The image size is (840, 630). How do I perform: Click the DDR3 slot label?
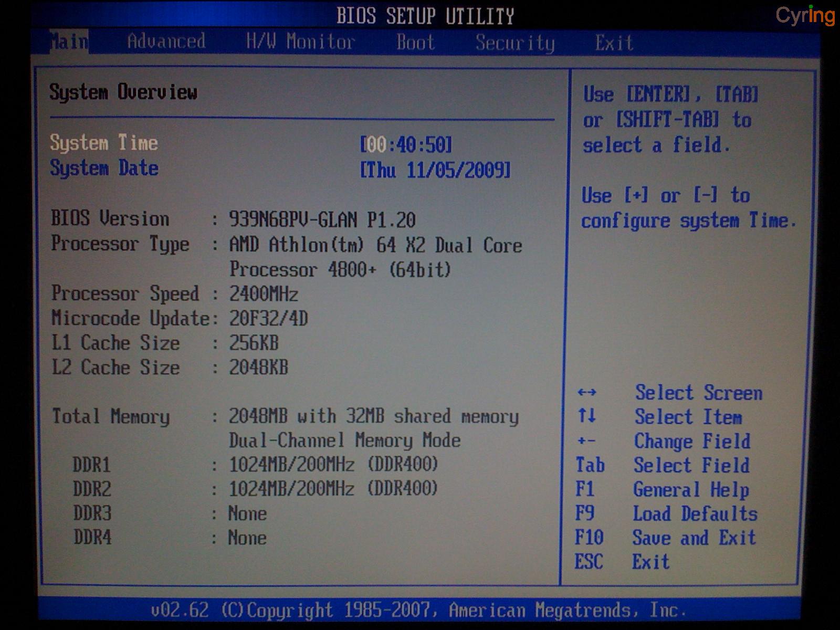click(92, 513)
